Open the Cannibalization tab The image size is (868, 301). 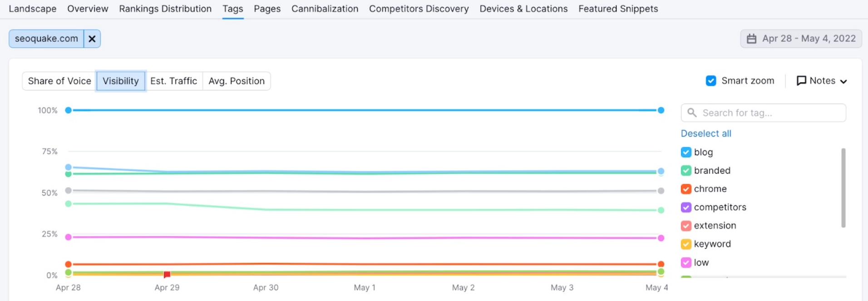point(325,9)
